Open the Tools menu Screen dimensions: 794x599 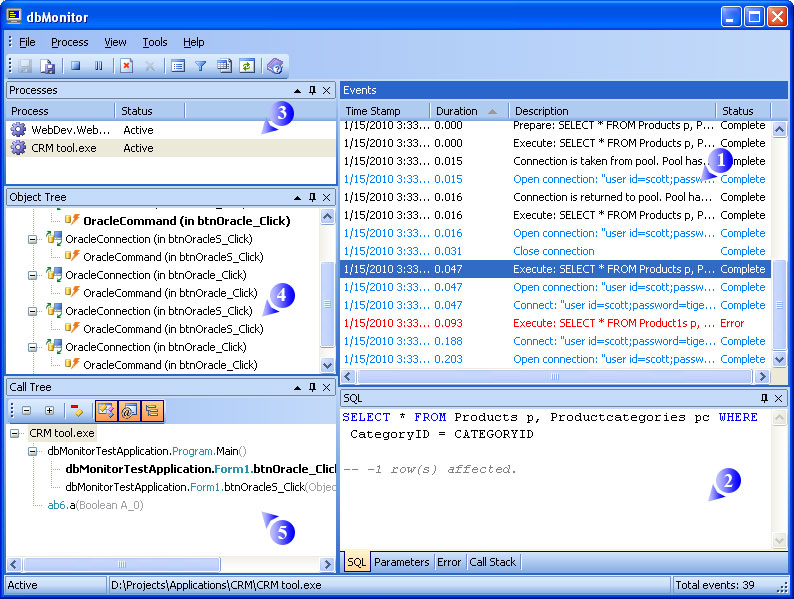[154, 42]
